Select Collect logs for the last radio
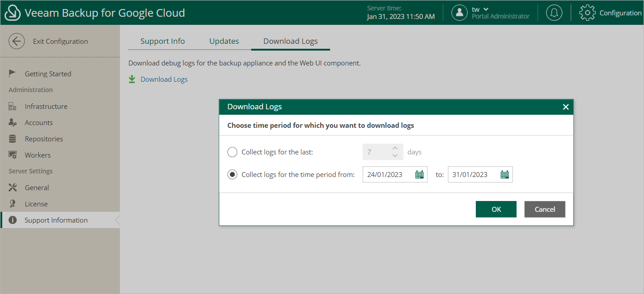Image resolution: width=644 pixels, height=294 pixels. (x=232, y=152)
